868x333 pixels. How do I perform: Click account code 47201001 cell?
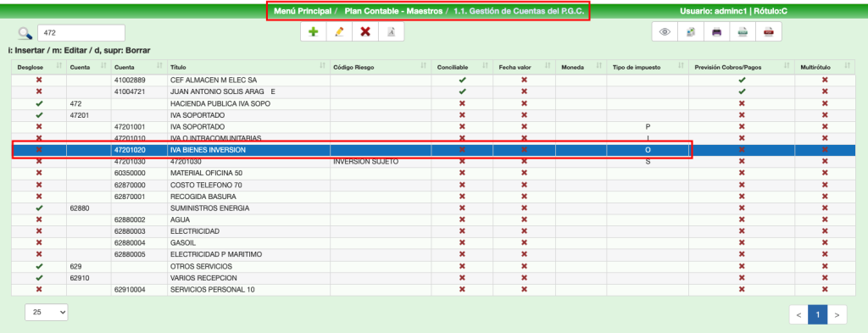point(139,126)
